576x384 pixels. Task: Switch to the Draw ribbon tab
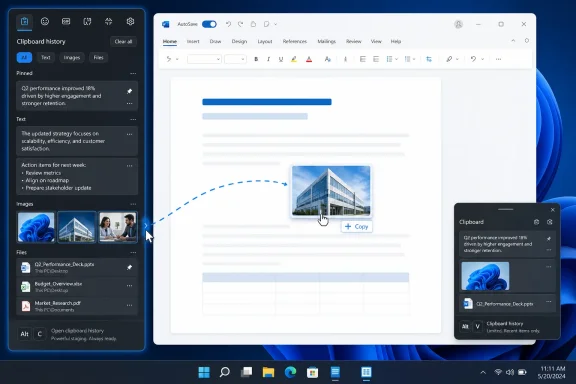tap(216, 42)
